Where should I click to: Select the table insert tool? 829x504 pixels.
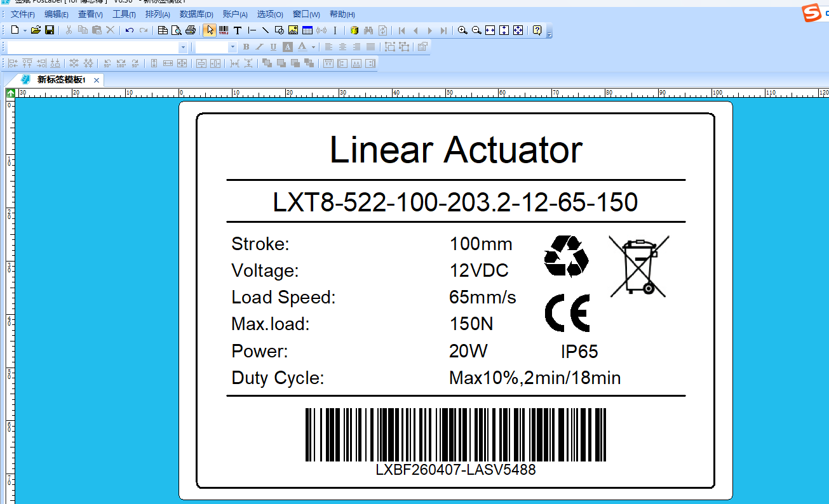pos(307,30)
